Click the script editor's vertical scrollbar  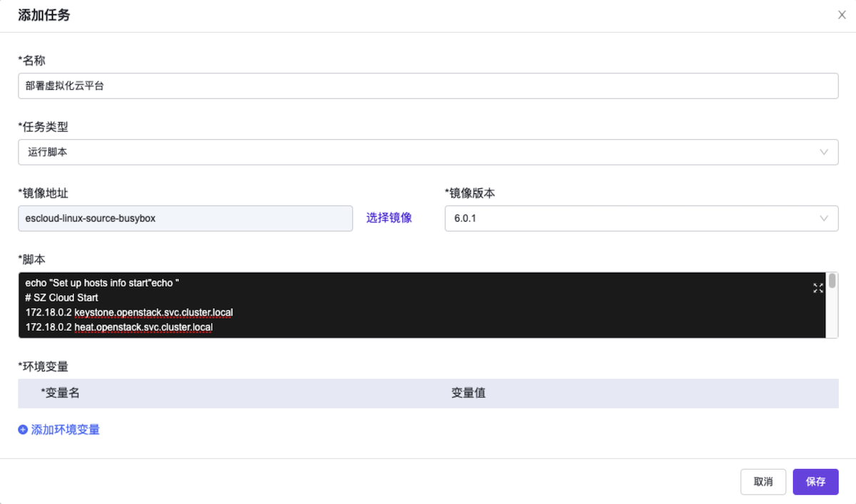[832, 281]
